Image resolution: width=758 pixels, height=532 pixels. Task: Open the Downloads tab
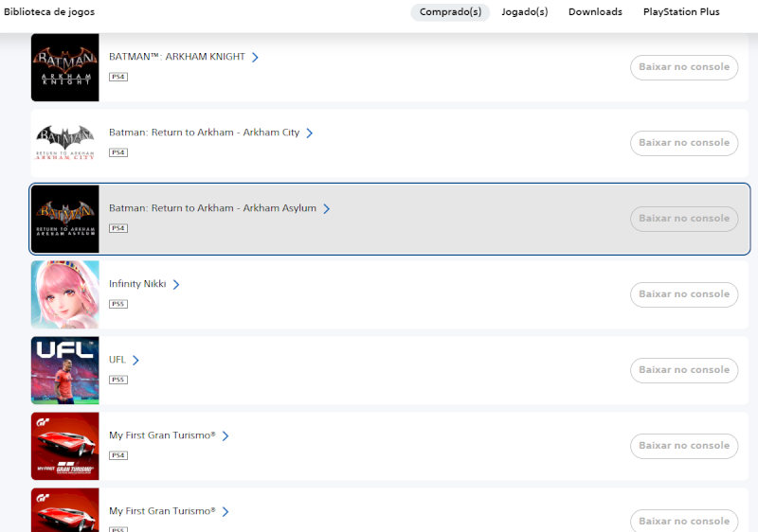click(x=595, y=12)
